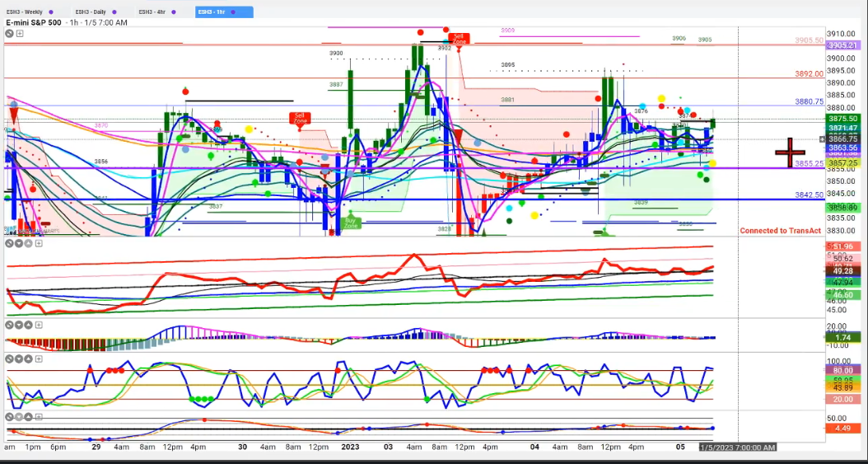
Task: Move the bottom indicator panel up
Action: point(28,416)
